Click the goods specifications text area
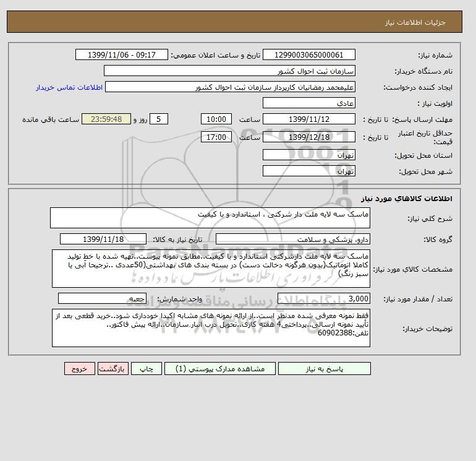Viewport: 476px width, 461px height. tap(211, 269)
